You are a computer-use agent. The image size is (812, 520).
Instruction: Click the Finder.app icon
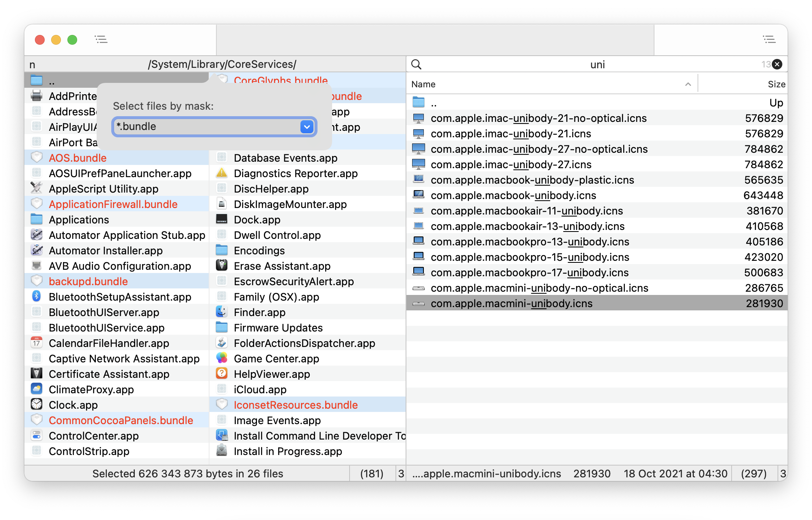[222, 312]
